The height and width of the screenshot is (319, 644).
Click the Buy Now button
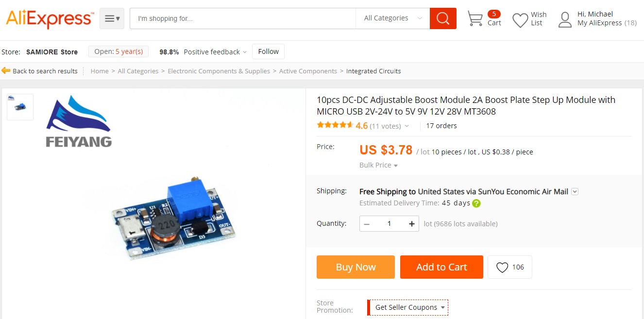pos(356,267)
